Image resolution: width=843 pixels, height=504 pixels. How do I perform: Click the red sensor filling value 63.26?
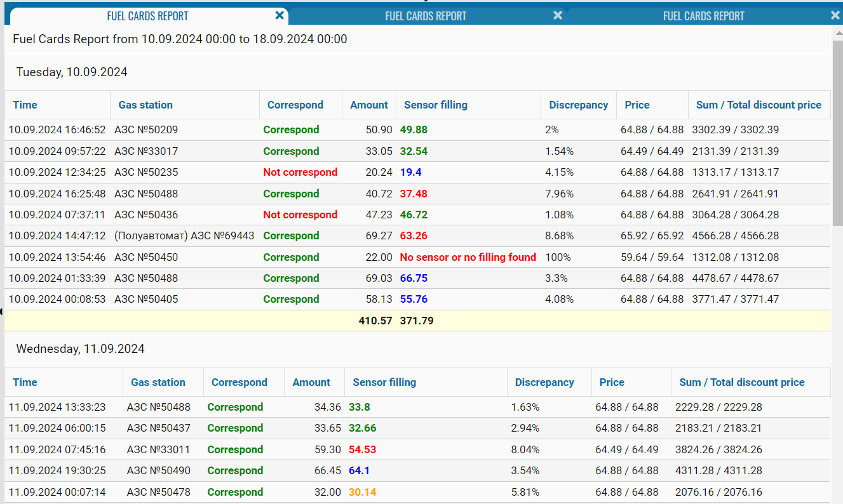point(414,235)
